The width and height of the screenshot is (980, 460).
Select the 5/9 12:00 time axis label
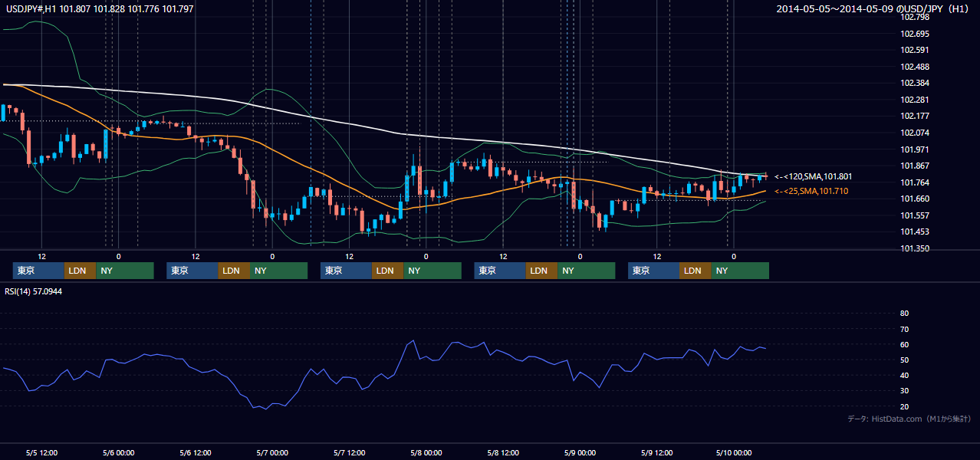(x=656, y=452)
